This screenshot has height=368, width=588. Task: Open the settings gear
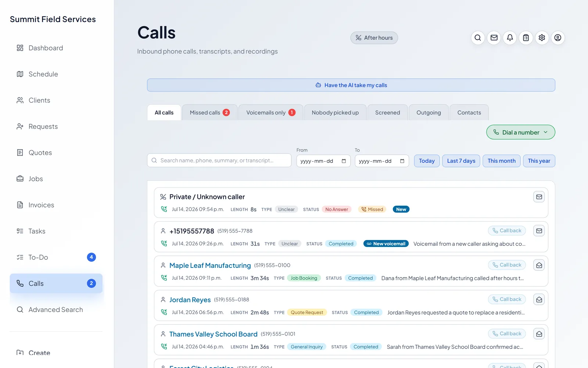tap(542, 38)
